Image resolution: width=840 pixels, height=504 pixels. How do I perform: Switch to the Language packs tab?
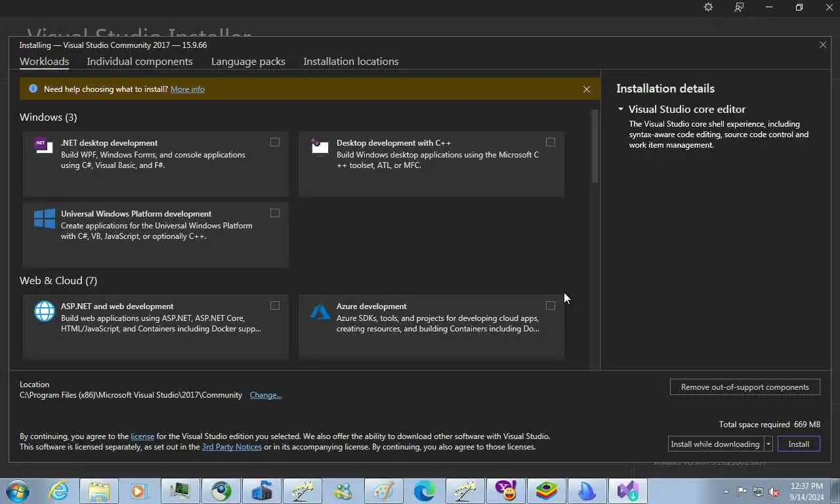point(248,62)
